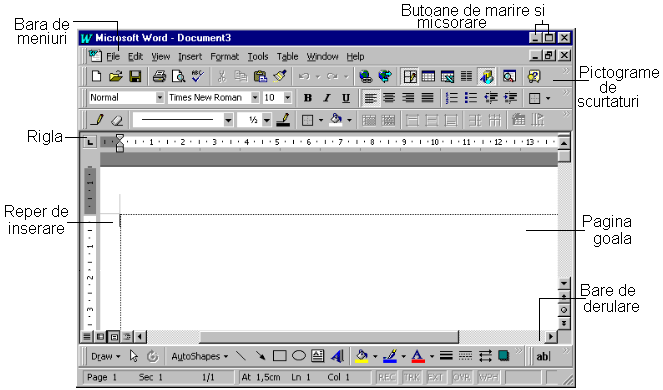Open the Table menu
The image size is (663, 390).
pos(288,56)
